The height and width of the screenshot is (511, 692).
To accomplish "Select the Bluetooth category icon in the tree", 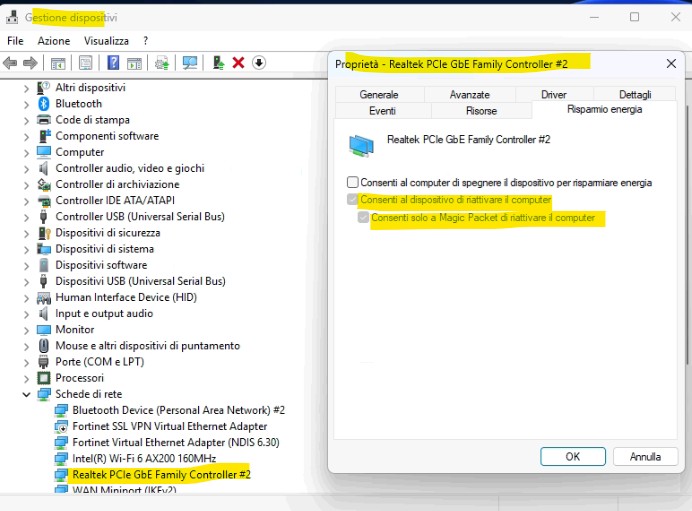I will (x=44, y=103).
